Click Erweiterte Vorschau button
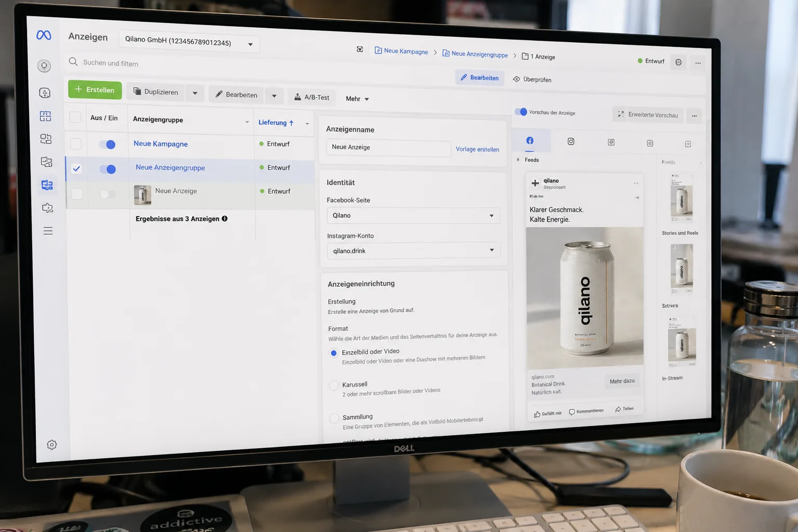This screenshot has height=532, width=798. click(x=648, y=115)
